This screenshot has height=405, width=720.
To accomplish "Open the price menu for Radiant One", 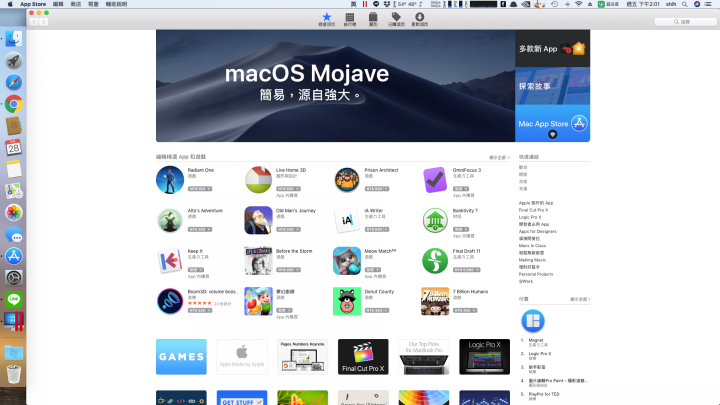I will pos(200,189).
